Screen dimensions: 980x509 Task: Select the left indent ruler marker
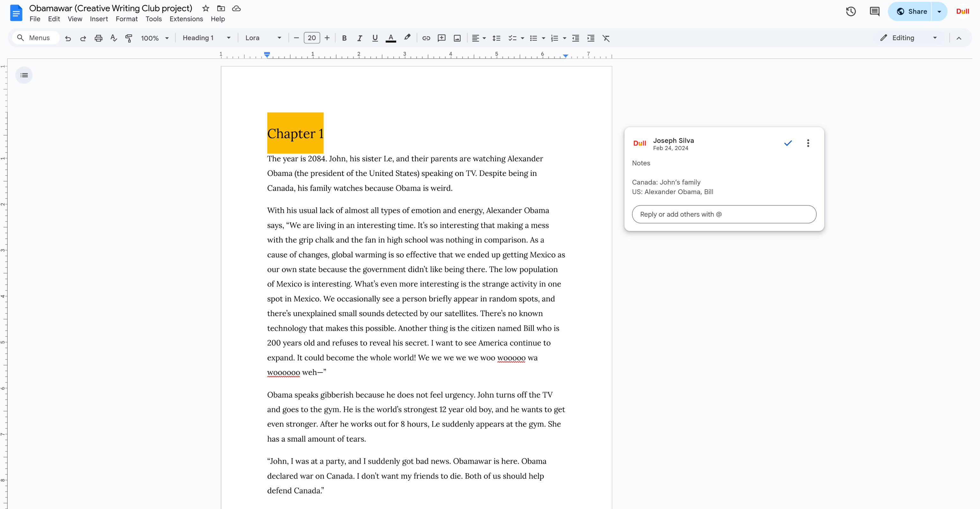click(267, 55)
